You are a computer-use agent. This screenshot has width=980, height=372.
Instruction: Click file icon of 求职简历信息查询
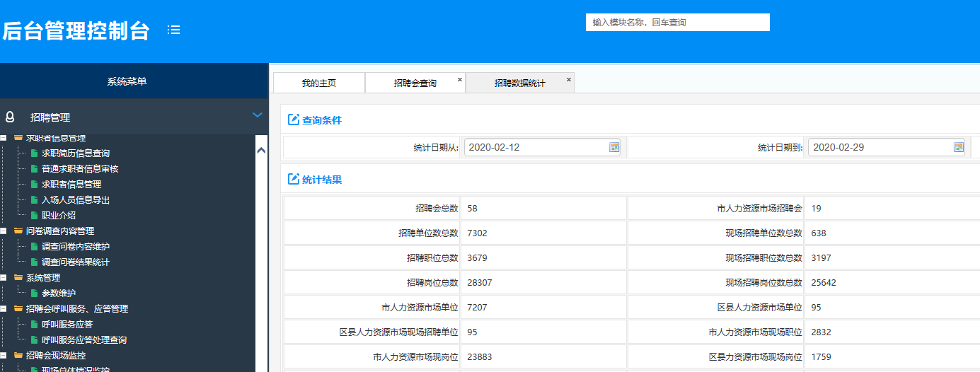[x=34, y=153]
